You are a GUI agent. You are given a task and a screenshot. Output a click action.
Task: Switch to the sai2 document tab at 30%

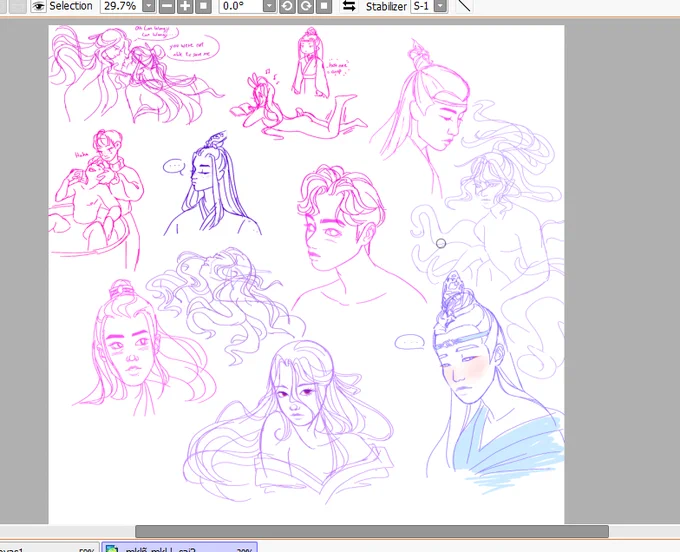[x=179, y=548]
